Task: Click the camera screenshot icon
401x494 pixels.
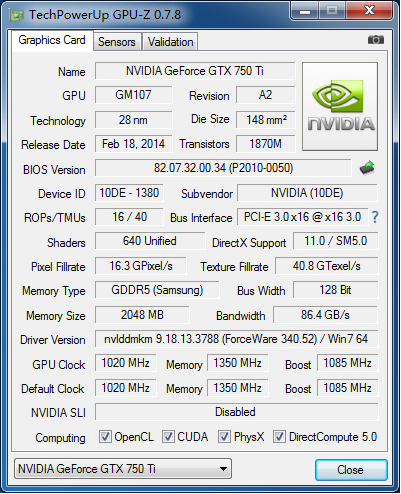Action: coord(376,40)
